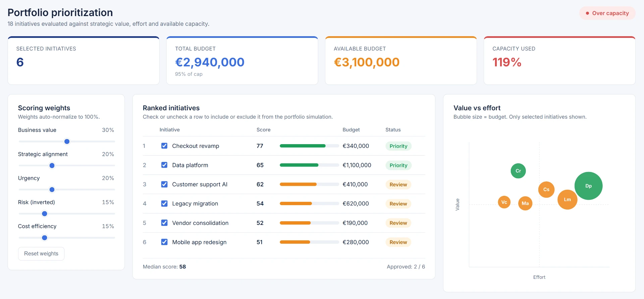Click the Initiative column header

pos(169,130)
